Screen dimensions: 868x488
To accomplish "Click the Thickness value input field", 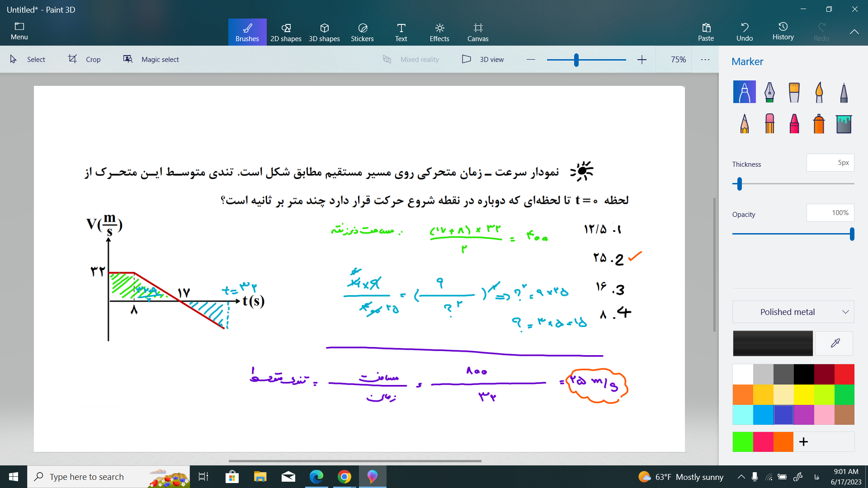I will point(830,163).
